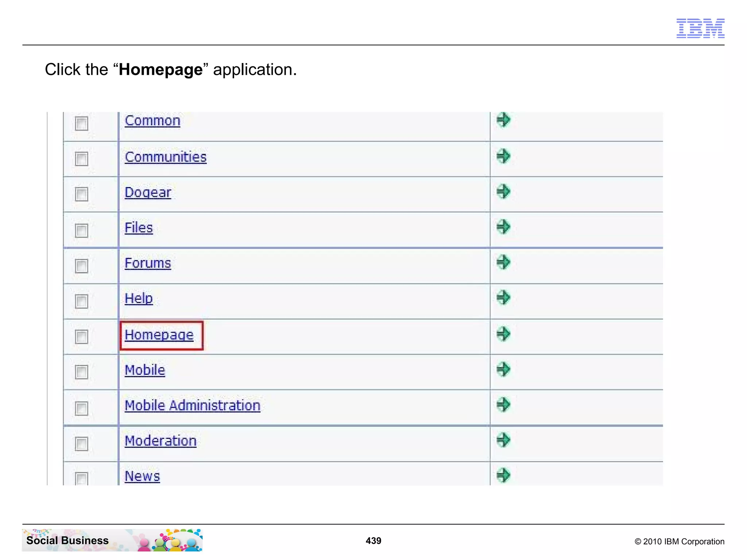Open the Common application link
Image resolution: width=747 pixels, height=560 pixels.
(x=152, y=121)
